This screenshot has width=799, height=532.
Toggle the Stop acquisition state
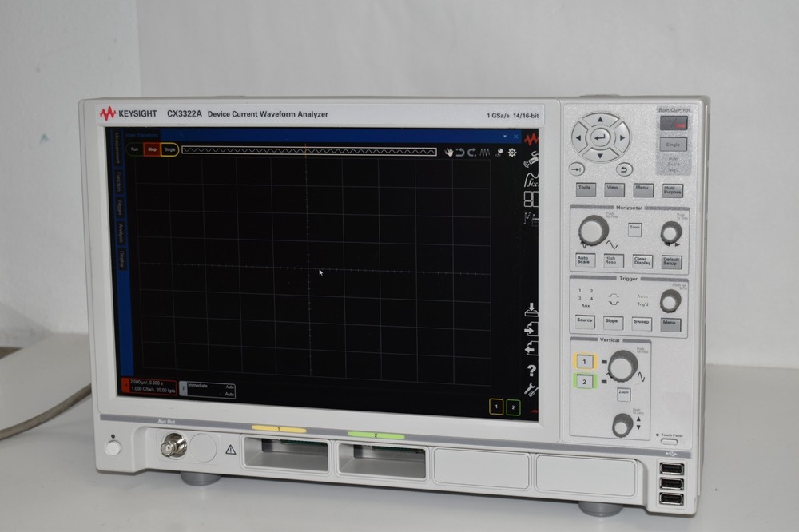tap(152, 150)
